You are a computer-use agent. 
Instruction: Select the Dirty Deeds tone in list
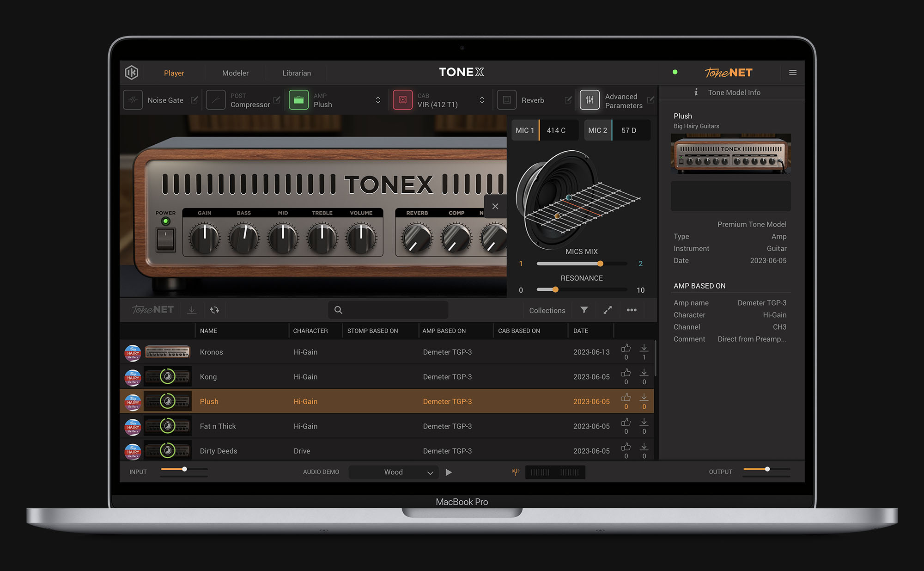(219, 450)
